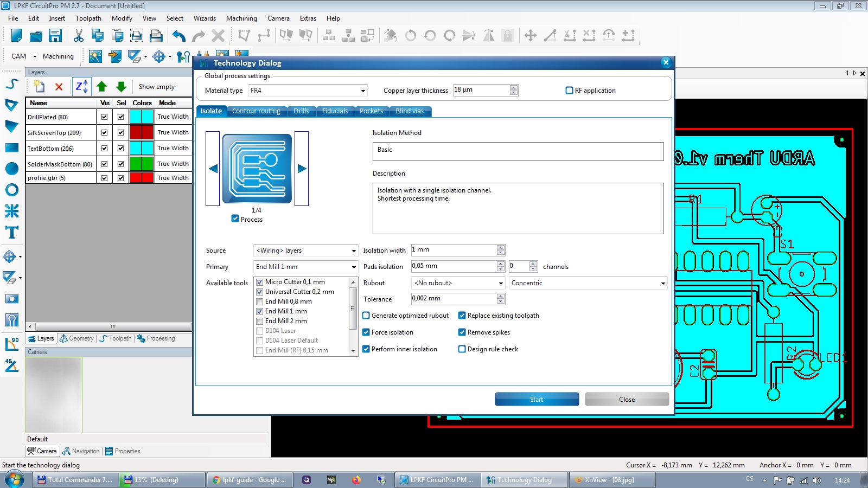Toggle selectability of SilkScreenTop layer
Viewport: 868px width, 488px height.
[120, 132]
